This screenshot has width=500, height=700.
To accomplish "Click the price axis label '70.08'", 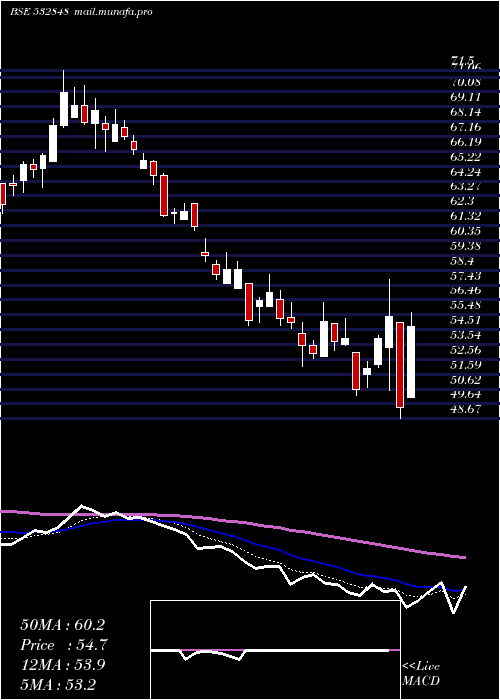I will pyautogui.click(x=466, y=82).
